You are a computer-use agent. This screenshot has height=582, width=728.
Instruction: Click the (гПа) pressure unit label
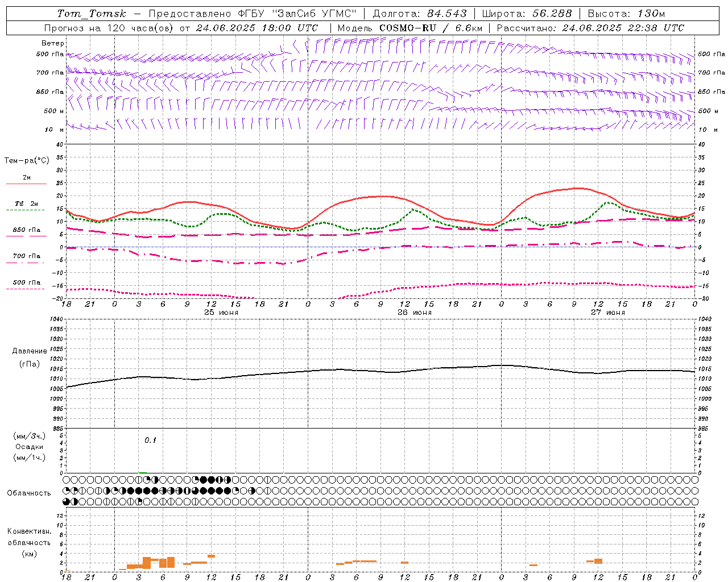click(30, 364)
